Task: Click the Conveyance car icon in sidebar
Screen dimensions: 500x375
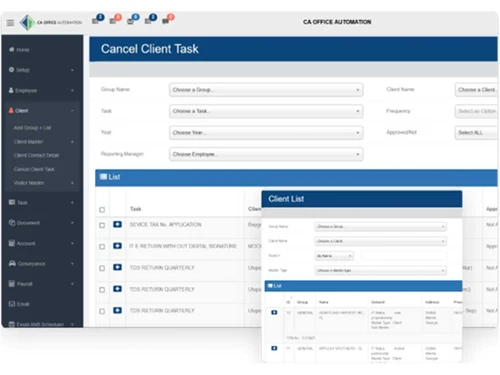Action: point(12,263)
